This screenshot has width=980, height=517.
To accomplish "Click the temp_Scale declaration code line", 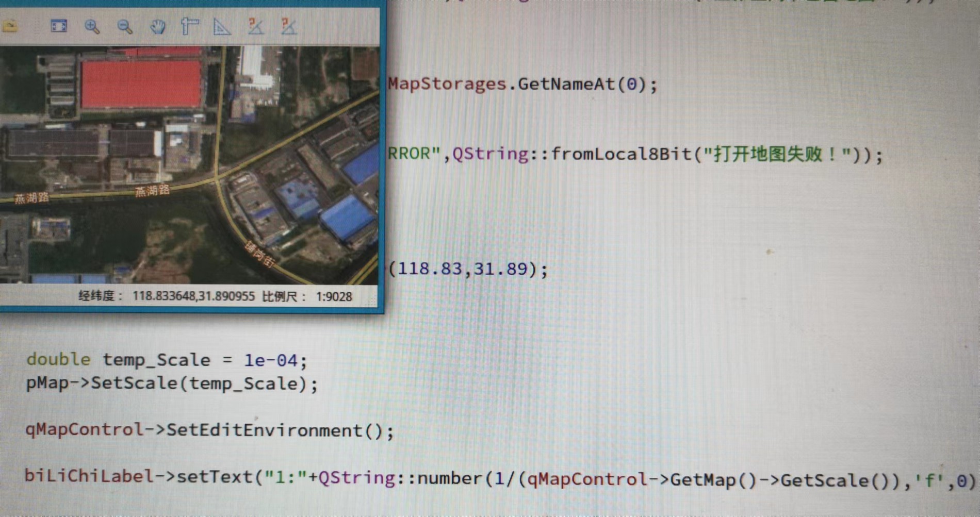I will 167,359.
